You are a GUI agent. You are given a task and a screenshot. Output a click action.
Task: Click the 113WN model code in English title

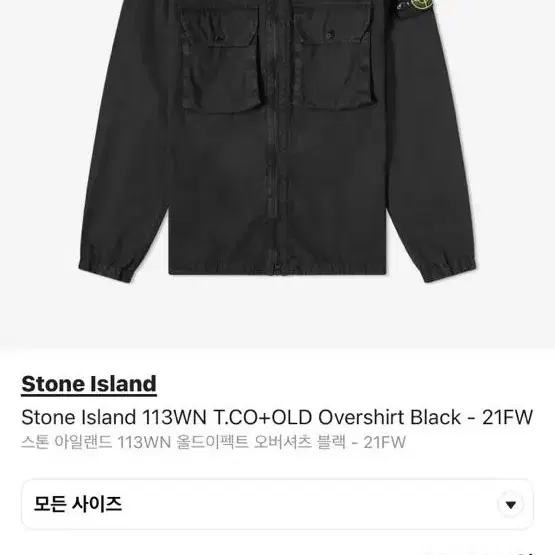click(x=174, y=417)
